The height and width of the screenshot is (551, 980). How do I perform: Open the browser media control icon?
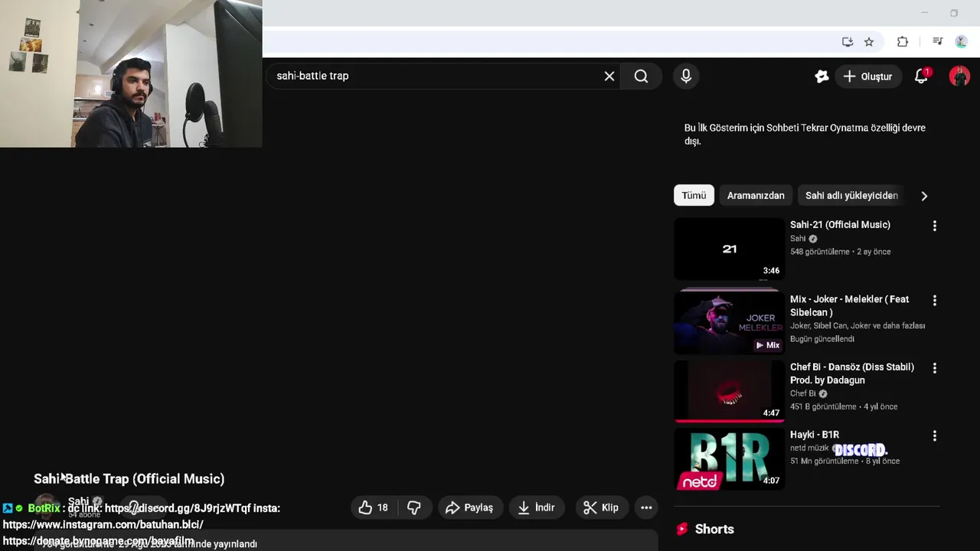click(x=937, y=42)
